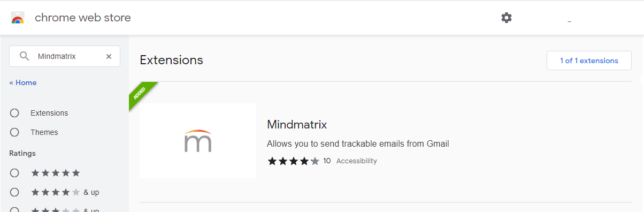Click the 1 of 1 extensions button
644x212 pixels.
coord(589,60)
